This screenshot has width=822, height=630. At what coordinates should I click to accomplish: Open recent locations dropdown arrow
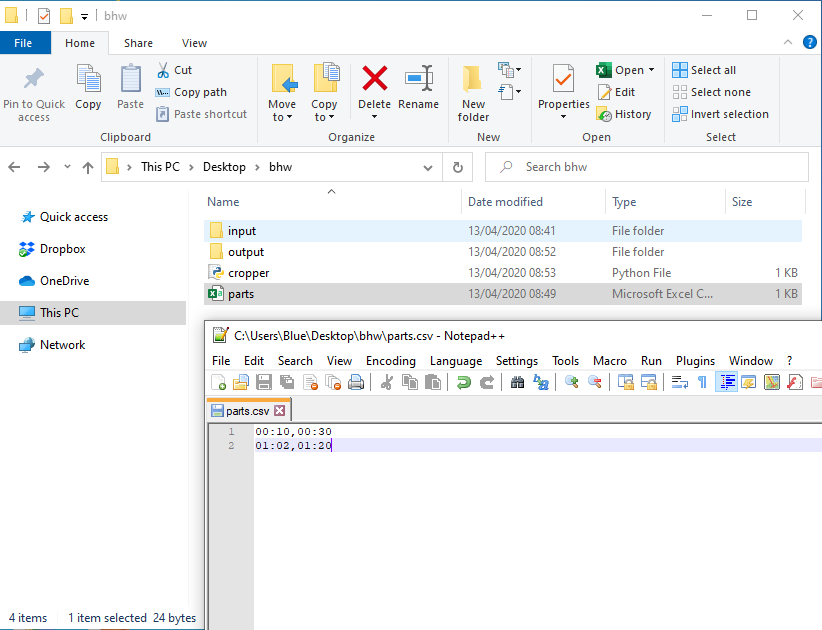point(67,167)
